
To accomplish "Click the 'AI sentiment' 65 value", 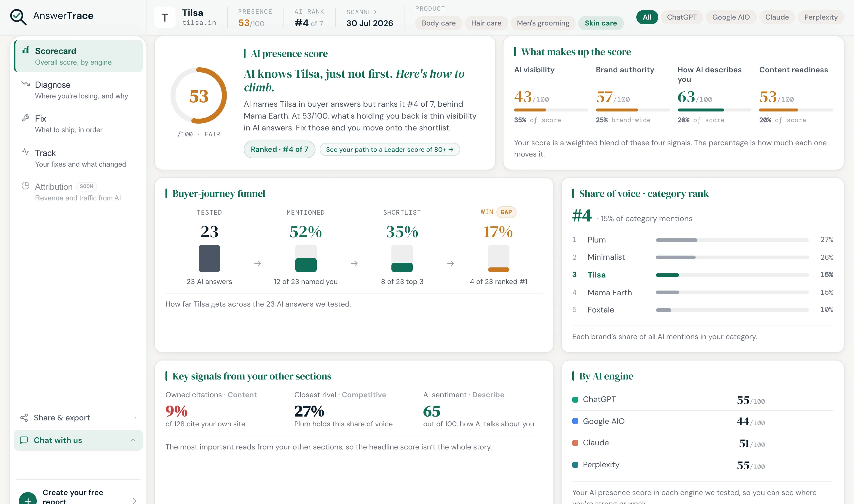I will point(431,411).
